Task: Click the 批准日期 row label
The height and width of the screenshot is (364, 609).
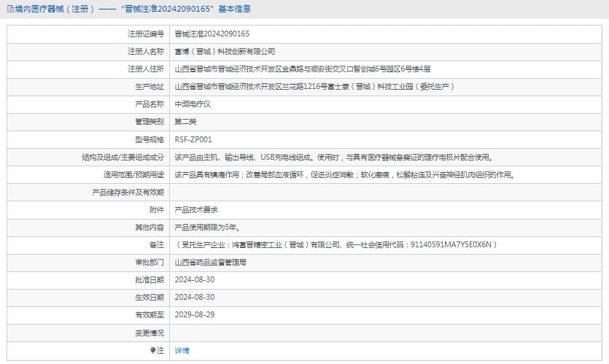Action: point(149,279)
